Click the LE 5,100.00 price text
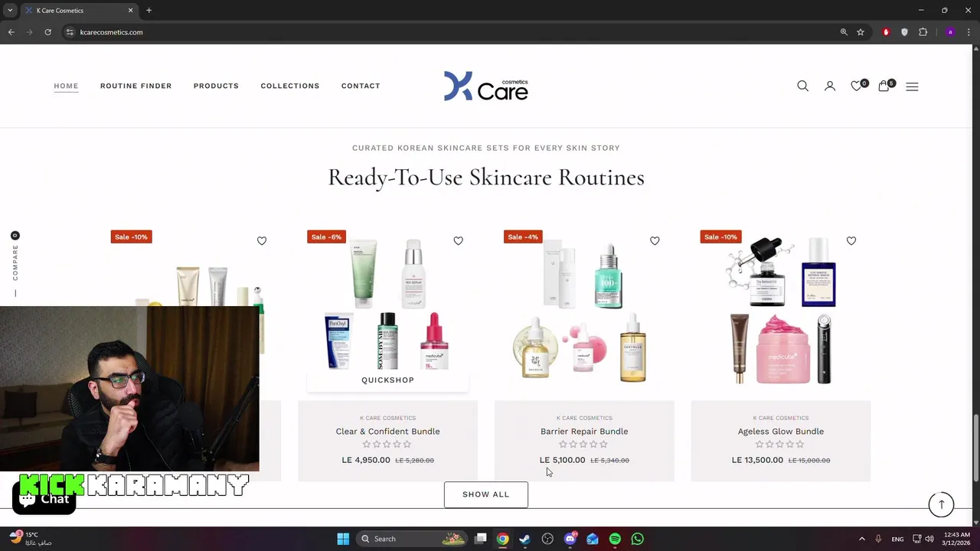The image size is (980, 551). point(562,460)
